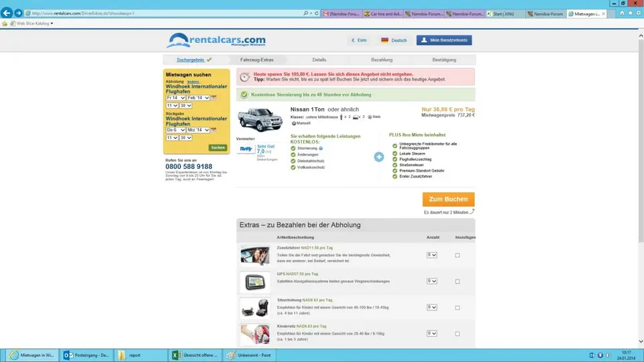The image size is (644, 362).
Task: Open pickup day dropdown Fr 14
Action: click(x=175, y=98)
